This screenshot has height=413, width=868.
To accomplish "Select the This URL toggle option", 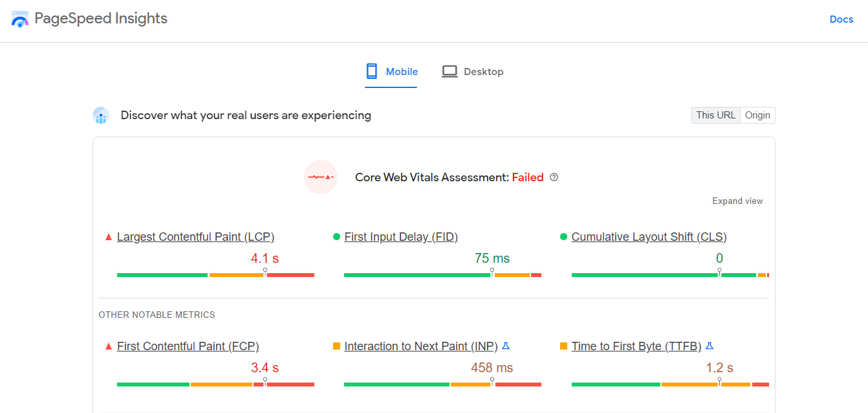I will [x=715, y=115].
